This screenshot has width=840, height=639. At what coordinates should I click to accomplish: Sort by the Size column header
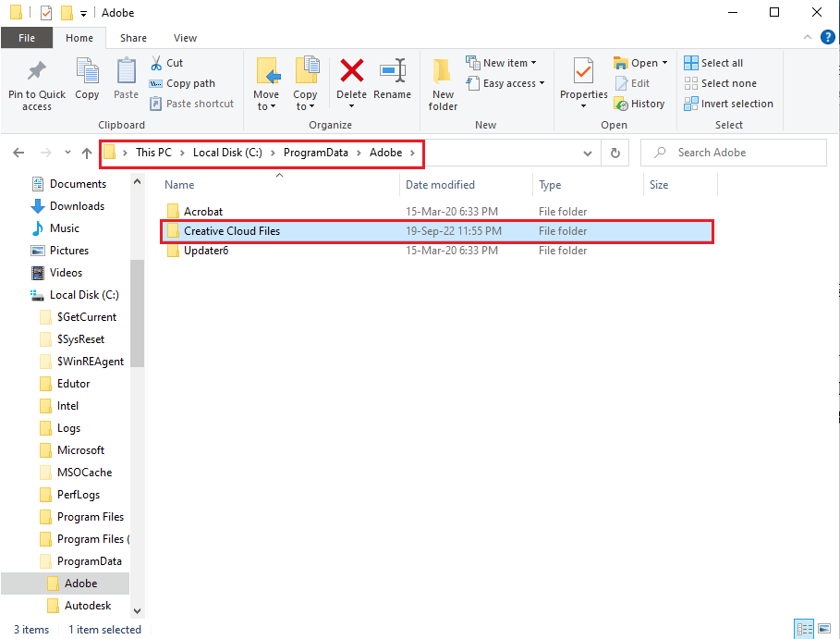tap(659, 185)
